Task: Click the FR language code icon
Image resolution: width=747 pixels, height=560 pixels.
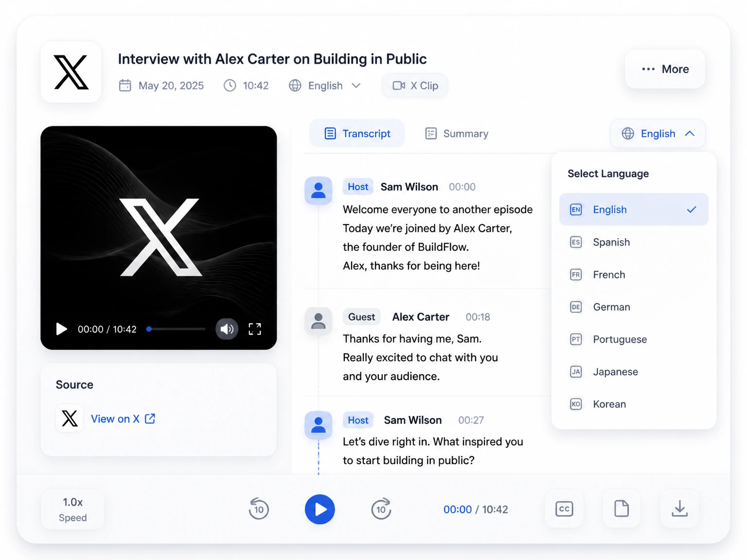Action: pyautogui.click(x=576, y=275)
